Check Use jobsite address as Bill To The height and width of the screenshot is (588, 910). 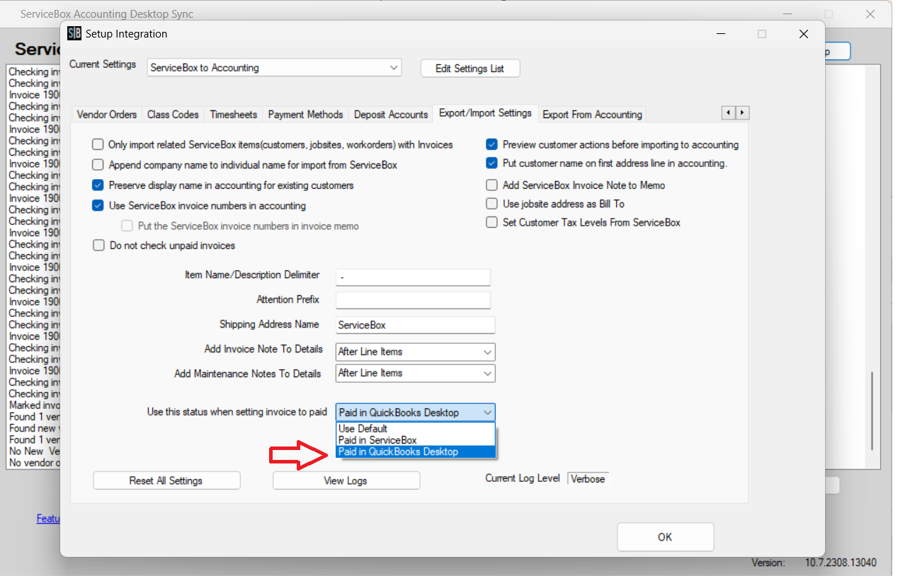point(491,204)
